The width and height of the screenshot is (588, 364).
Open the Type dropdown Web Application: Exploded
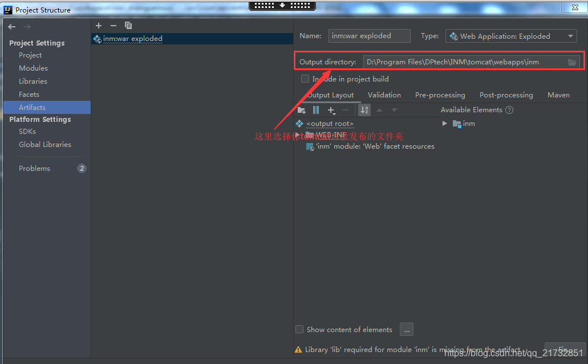[511, 36]
